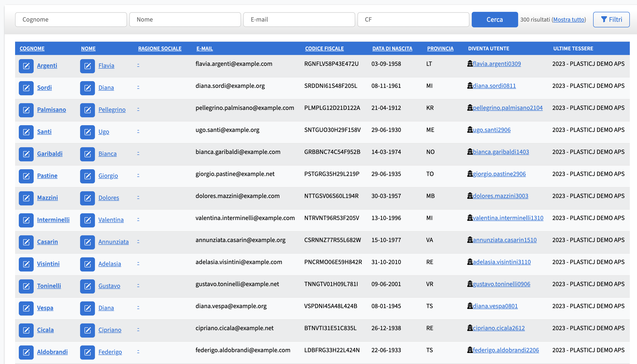Click the Cerca search button
Viewport: 637px width, 364px height.
click(495, 19)
